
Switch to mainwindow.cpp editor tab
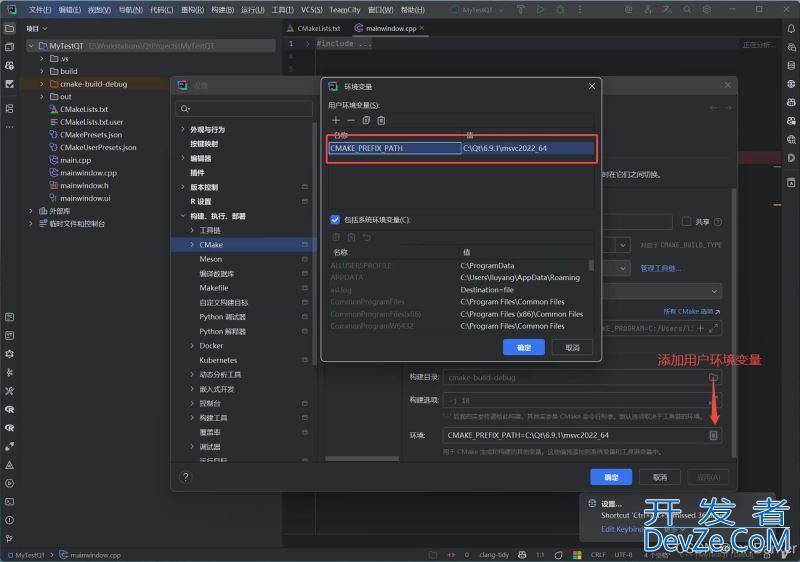tap(390, 29)
